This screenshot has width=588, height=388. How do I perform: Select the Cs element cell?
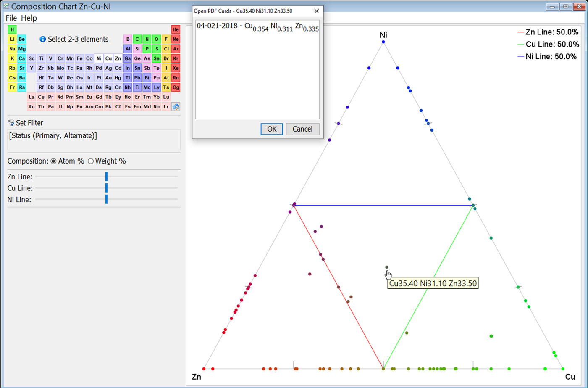coord(12,78)
